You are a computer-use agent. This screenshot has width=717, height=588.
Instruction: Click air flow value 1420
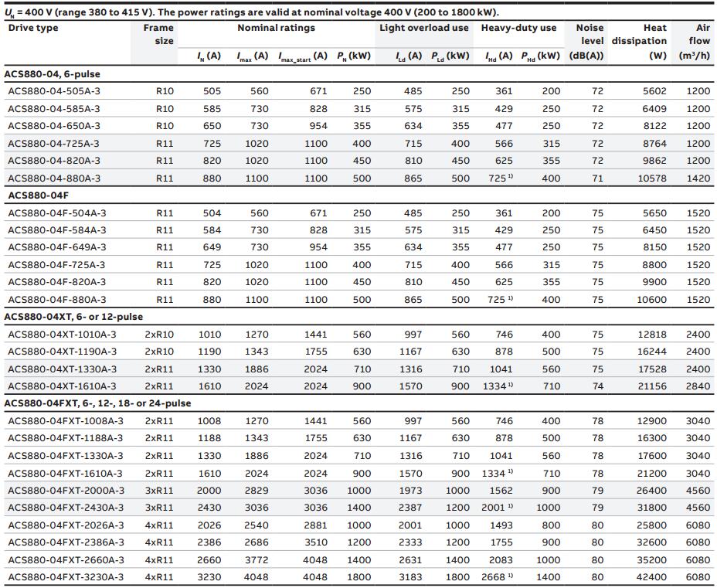(x=698, y=178)
